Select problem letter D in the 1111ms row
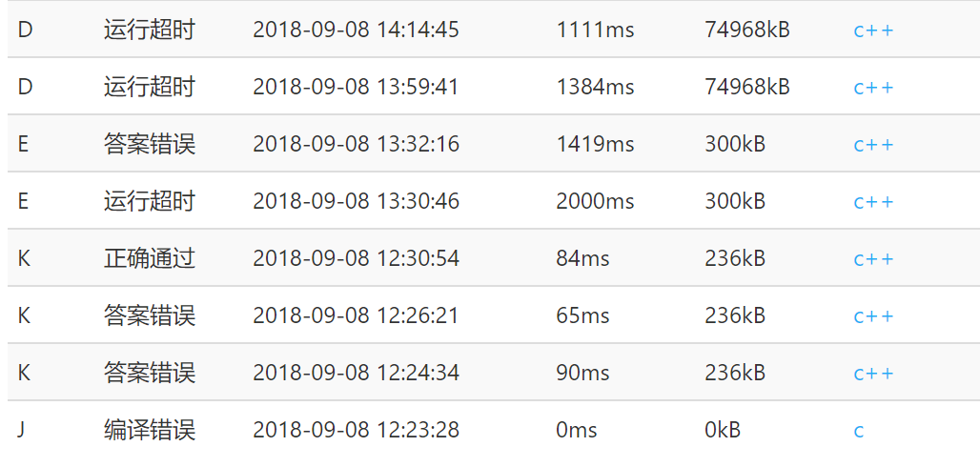Screen dimensions: 980x467 (x=25, y=30)
